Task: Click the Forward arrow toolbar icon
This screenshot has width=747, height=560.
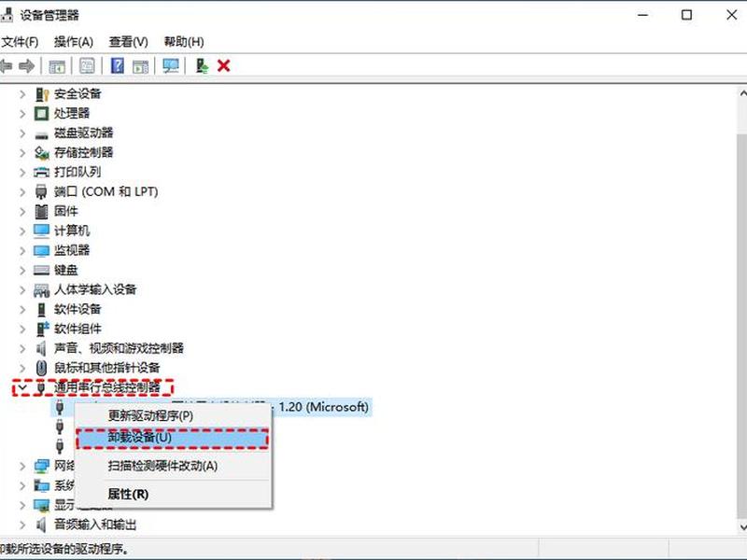Action: [x=27, y=65]
